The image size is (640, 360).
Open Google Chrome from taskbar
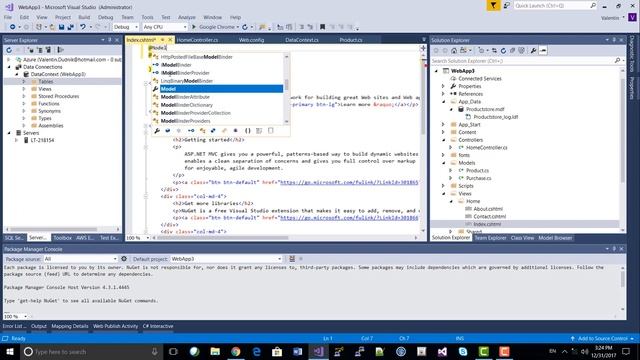(236, 351)
